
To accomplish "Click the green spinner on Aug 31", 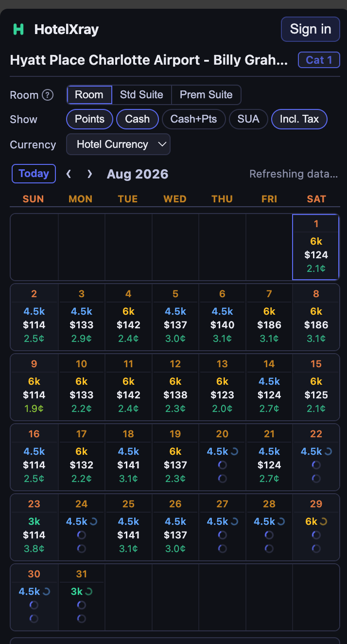I will click(x=88, y=591).
